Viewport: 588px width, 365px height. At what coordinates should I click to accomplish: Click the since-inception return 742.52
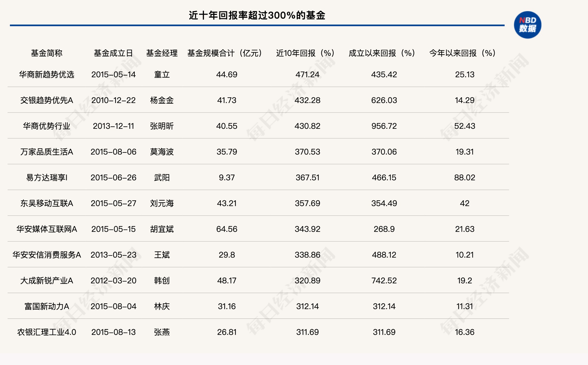pos(384,281)
